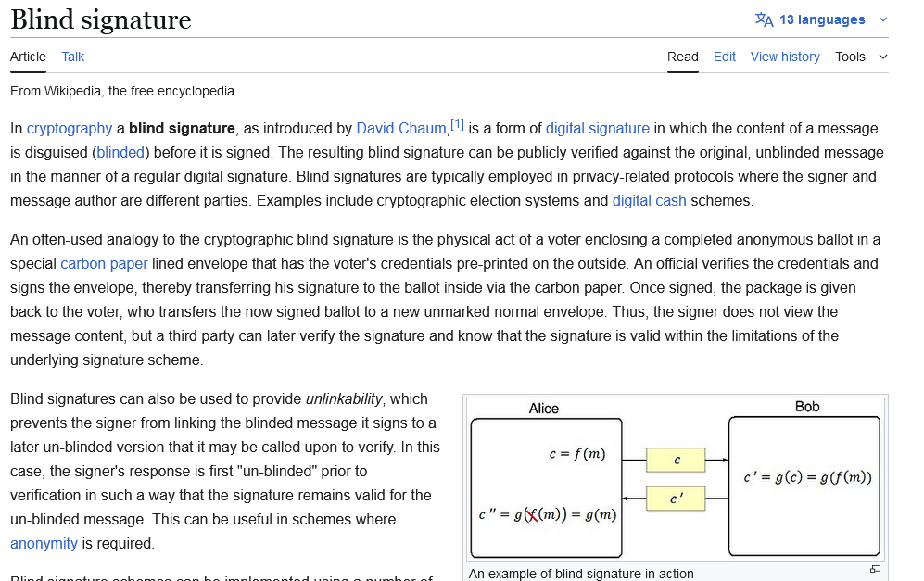Open the digital signature link
The image size is (924, 581).
598,129
